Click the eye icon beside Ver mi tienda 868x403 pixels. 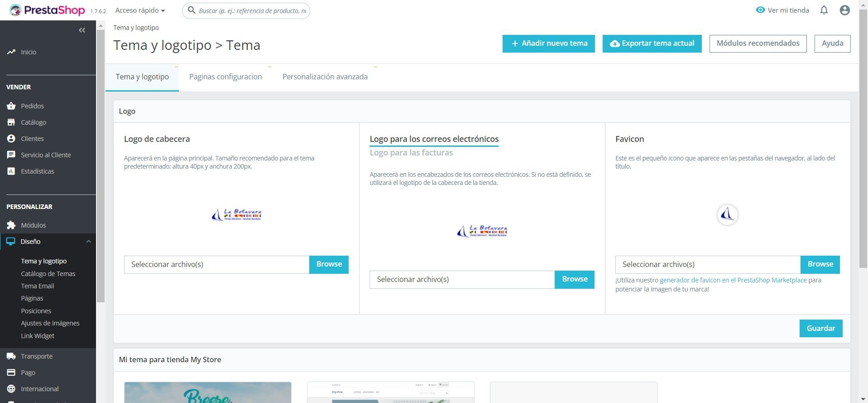click(x=760, y=10)
